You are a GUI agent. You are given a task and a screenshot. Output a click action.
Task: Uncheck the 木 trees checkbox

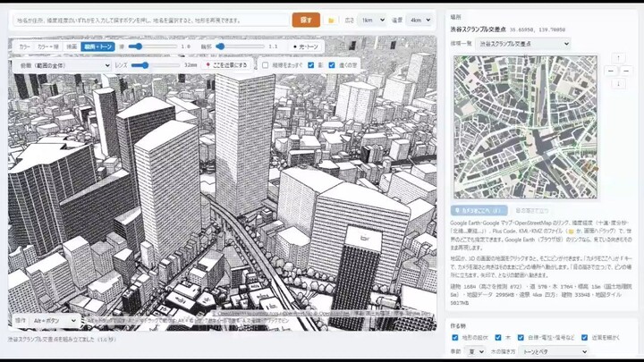click(498, 337)
